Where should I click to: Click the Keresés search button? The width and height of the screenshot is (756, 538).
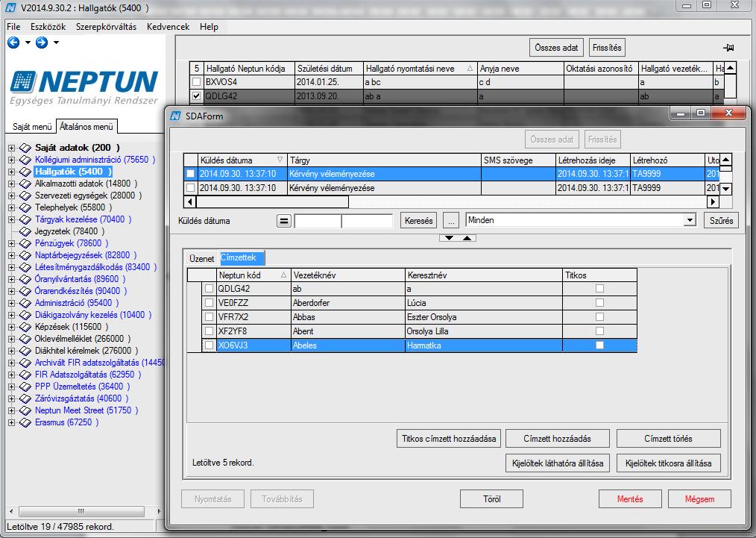point(418,221)
